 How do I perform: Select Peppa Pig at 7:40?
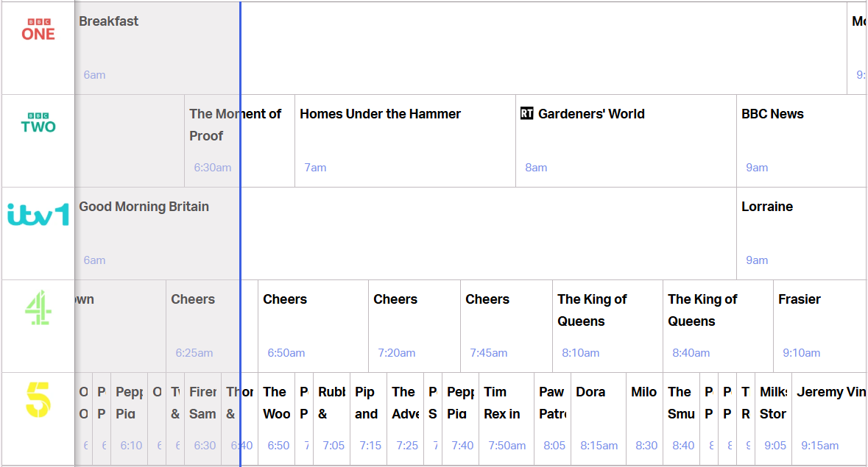461,419
